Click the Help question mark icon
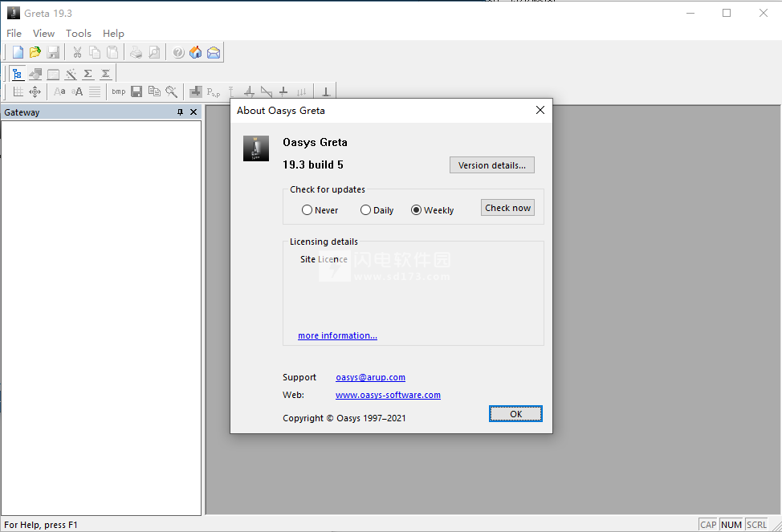The image size is (782, 532). pos(178,52)
